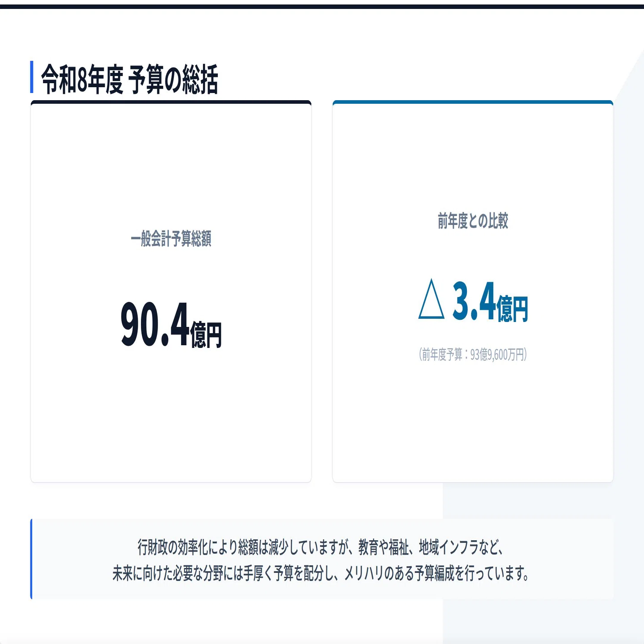Click the △ 3.4億円 difference figure

click(473, 301)
